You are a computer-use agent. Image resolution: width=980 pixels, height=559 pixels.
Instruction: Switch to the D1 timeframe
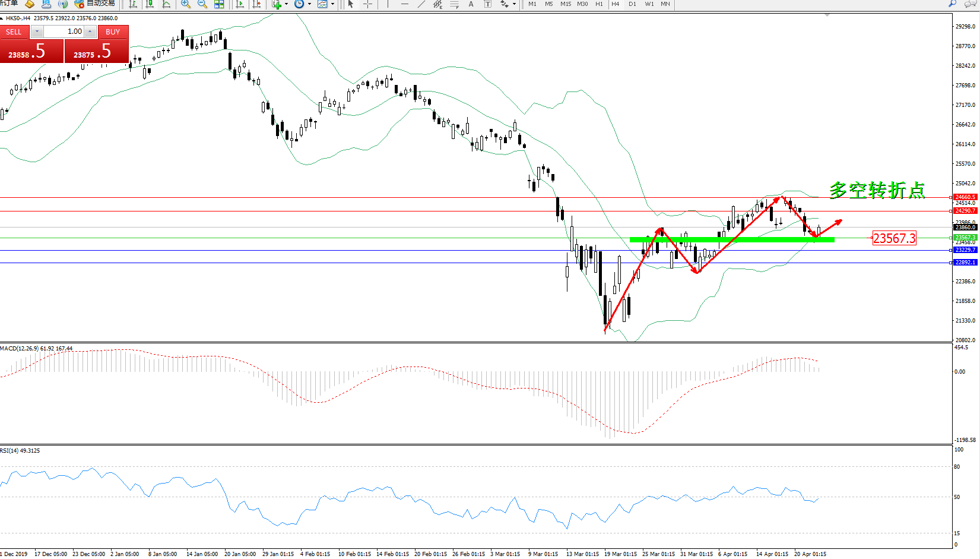tap(632, 4)
